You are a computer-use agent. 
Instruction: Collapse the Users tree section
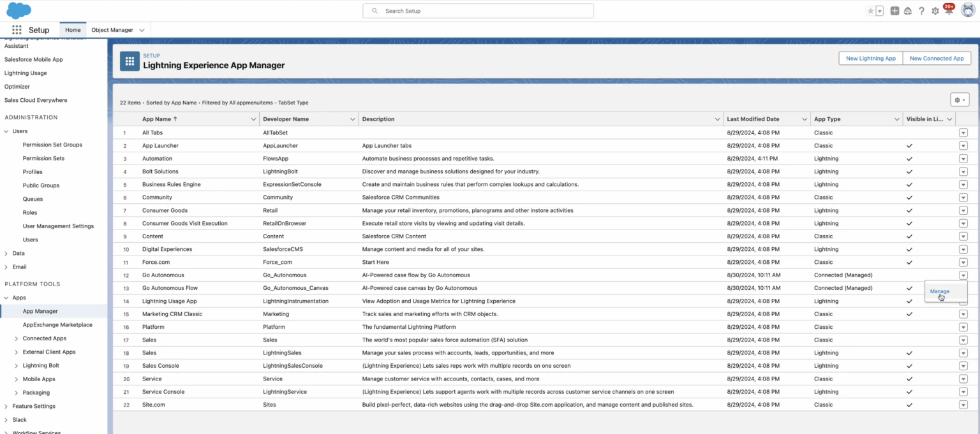[x=6, y=131]
